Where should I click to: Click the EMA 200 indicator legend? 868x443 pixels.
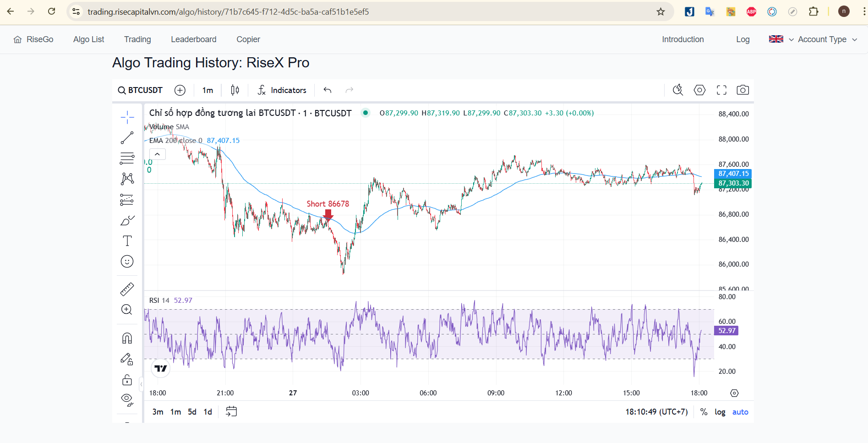(x=176, y=141)
